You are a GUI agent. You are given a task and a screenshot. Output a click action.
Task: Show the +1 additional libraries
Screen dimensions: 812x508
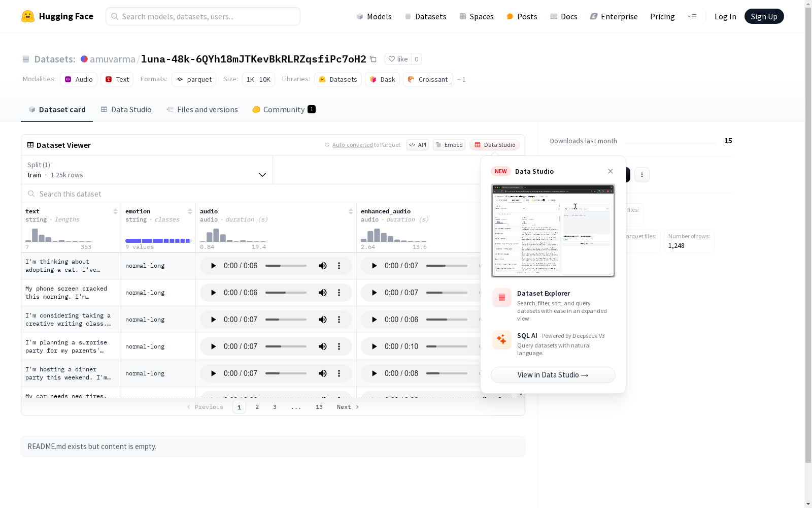click(461, 79)
